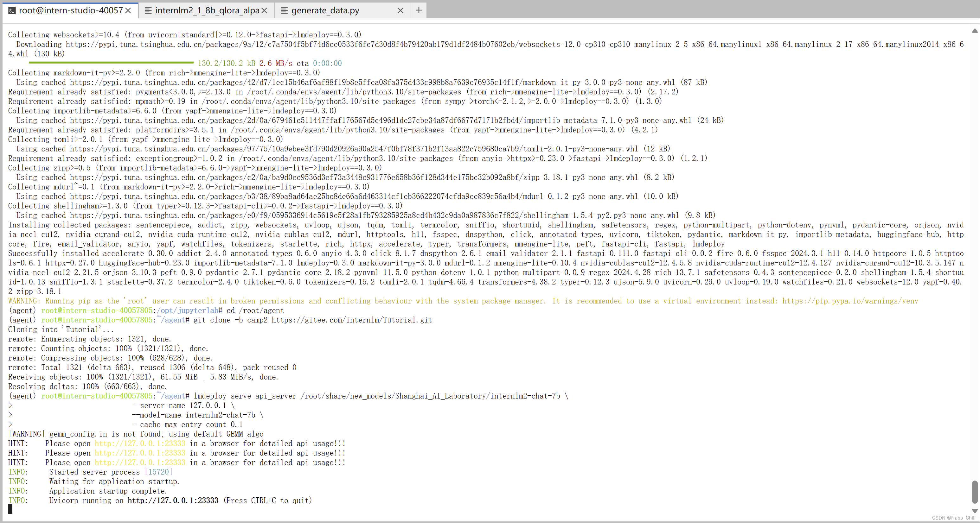Close the root@intern-studio terminal tab

128,11
